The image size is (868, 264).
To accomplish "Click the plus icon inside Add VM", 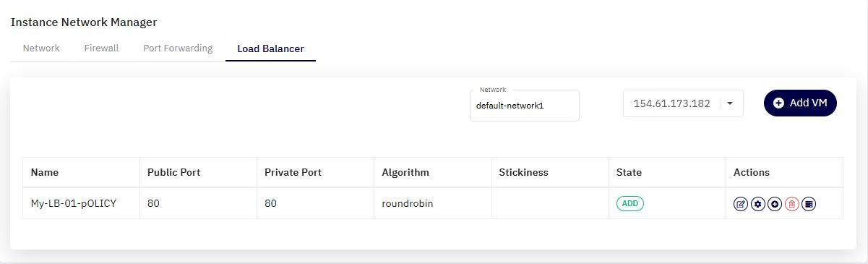I will (x=778, y=103).
